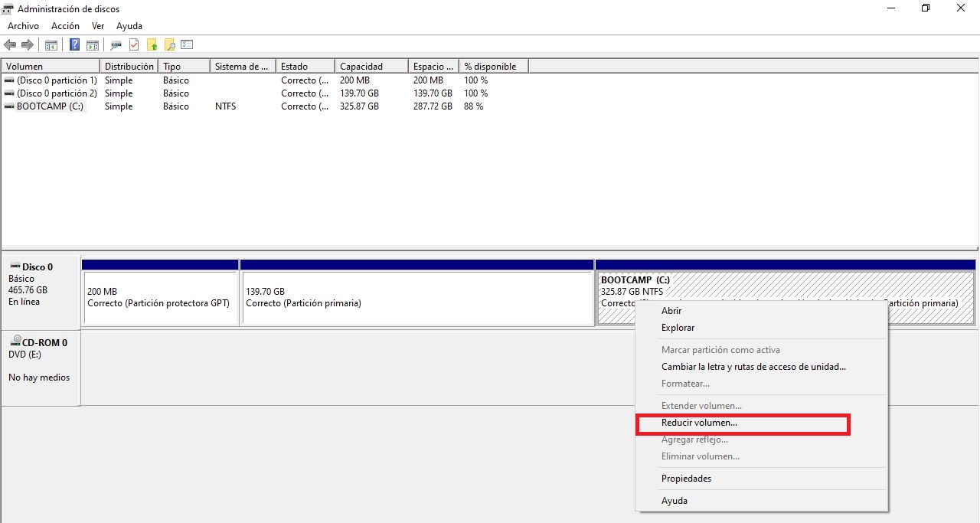This screenshot has height=523, width=980.
Task: Toggle the console tree pane icon
Action: coord(51,45)
